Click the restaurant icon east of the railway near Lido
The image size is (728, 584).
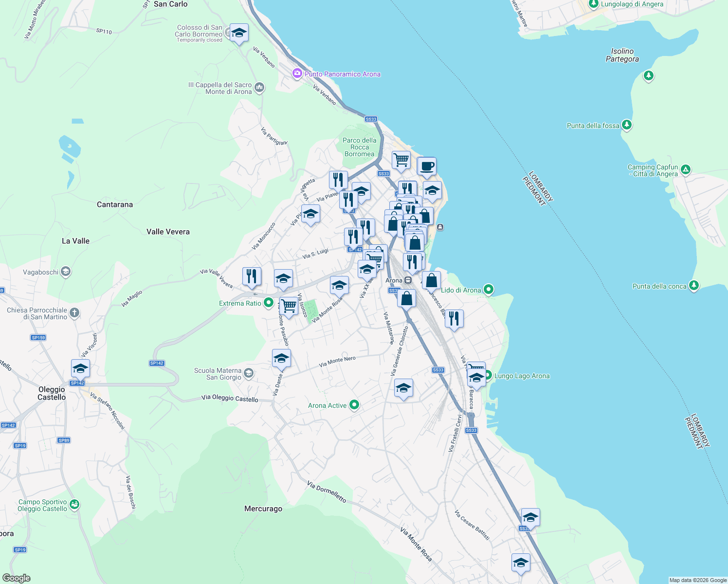pyautogui.click(x=454, y=319)
